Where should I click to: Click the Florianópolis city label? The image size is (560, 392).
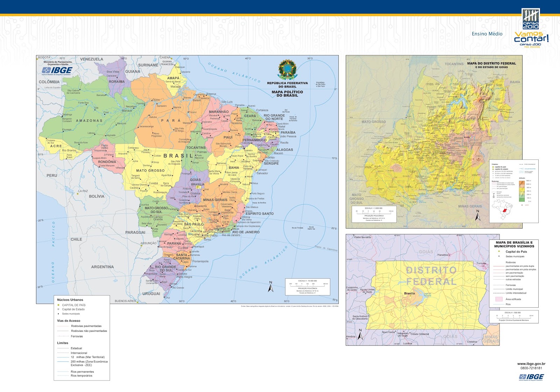pyautogui.click(x=200, y=261)
